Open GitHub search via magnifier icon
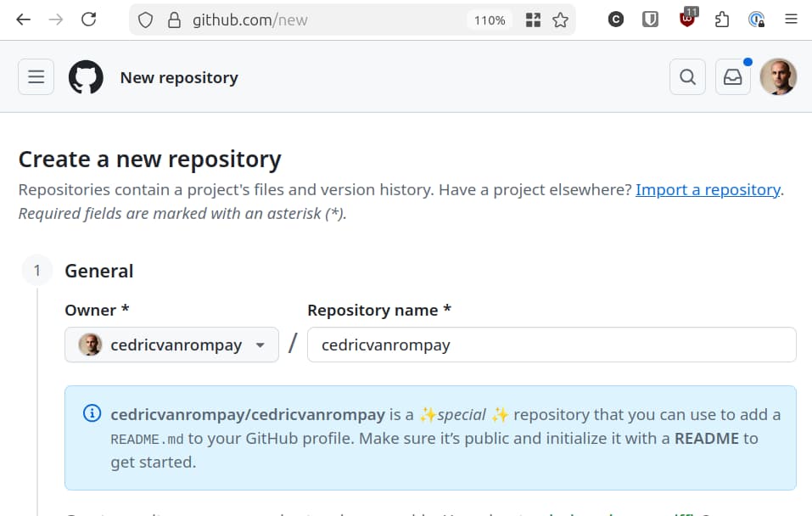The image size is (812, 516). [686, 76]
